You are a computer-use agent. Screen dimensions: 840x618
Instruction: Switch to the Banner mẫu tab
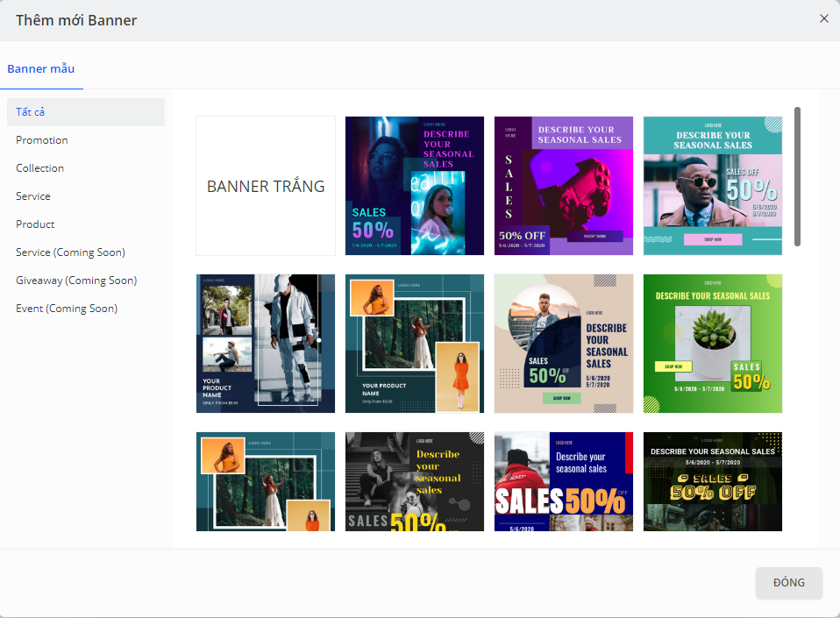pos(41,68)
